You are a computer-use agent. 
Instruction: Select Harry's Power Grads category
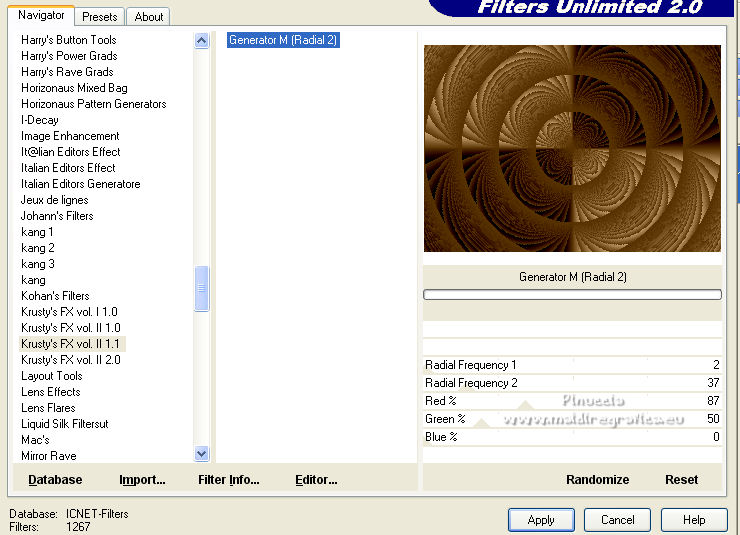coord(69,56)
